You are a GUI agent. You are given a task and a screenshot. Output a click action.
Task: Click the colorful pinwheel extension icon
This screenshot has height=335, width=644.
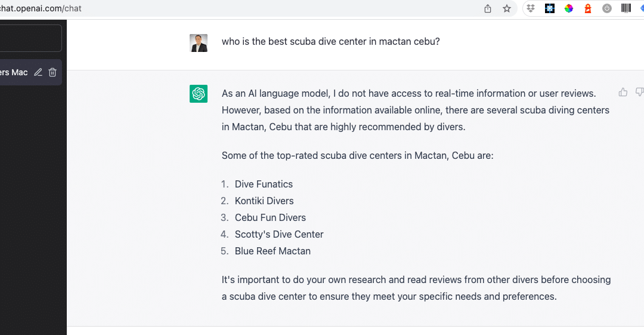point(569,8)
